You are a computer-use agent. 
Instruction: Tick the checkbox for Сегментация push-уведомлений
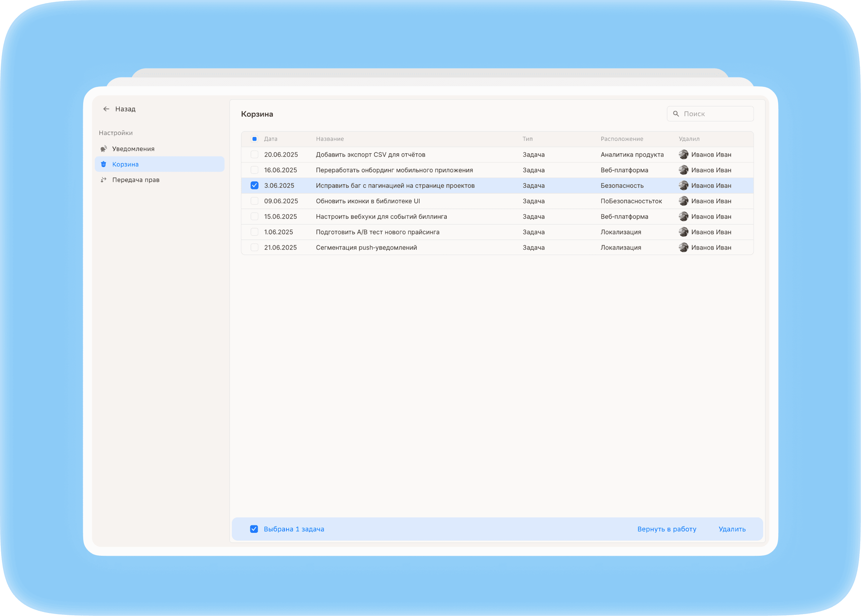(254, 247)
